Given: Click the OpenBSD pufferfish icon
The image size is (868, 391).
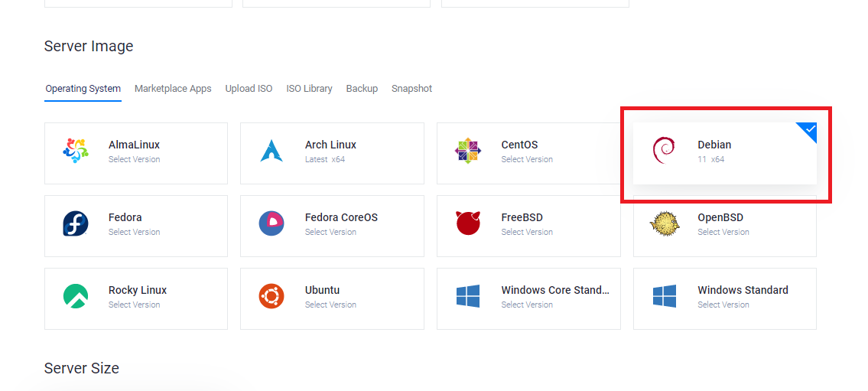Looking at the screenshot, I should pos(664,223).
